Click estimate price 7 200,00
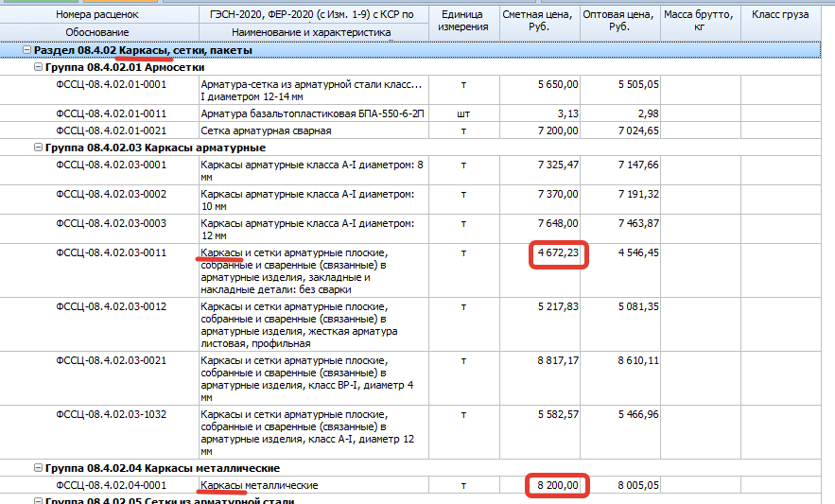The image size is (835, 504). tap(558, 130)
